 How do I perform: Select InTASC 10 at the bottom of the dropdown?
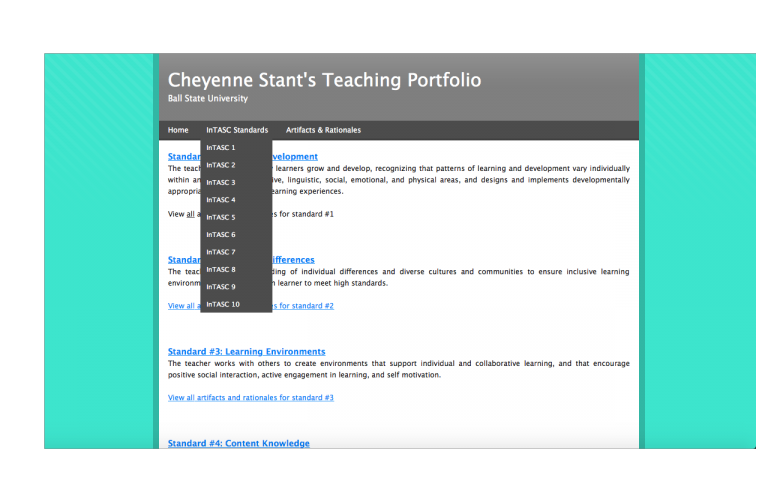coord(223,304)
